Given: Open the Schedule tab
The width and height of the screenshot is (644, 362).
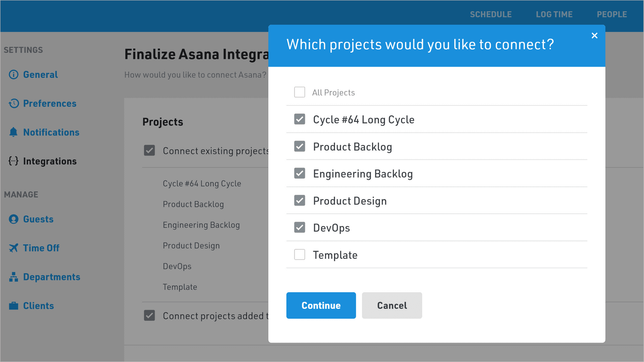Looking at the screenshot, I should click(x=491, y=14).
